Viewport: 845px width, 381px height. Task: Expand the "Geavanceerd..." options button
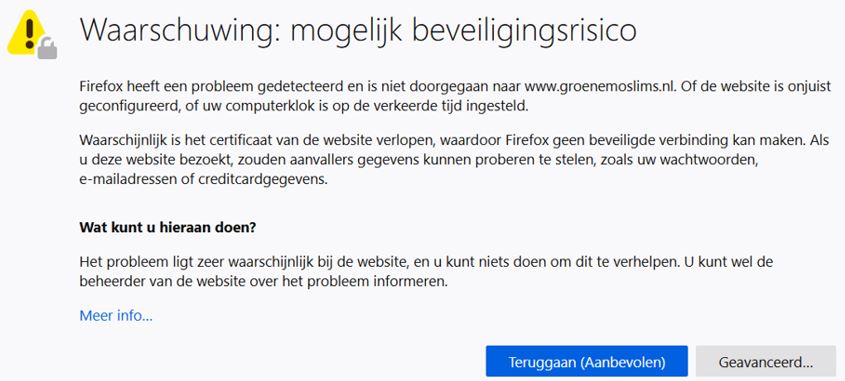click(766, 362)
